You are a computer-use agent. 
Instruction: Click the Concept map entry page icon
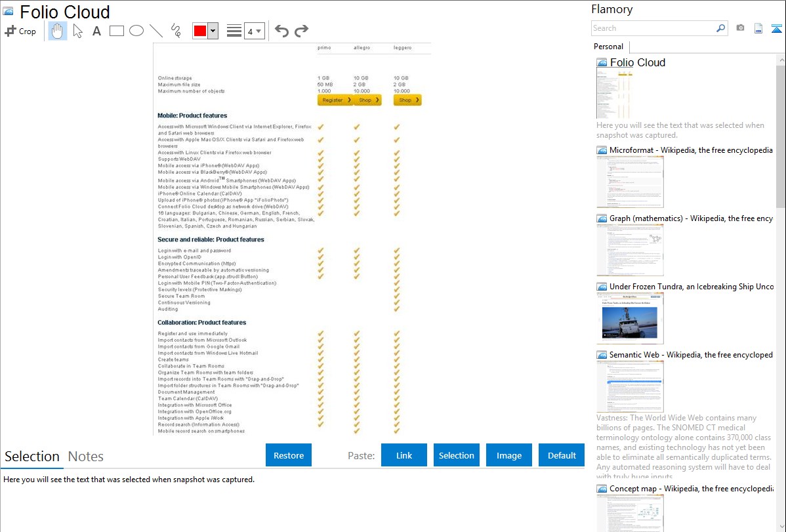click(x=602, y=488)
